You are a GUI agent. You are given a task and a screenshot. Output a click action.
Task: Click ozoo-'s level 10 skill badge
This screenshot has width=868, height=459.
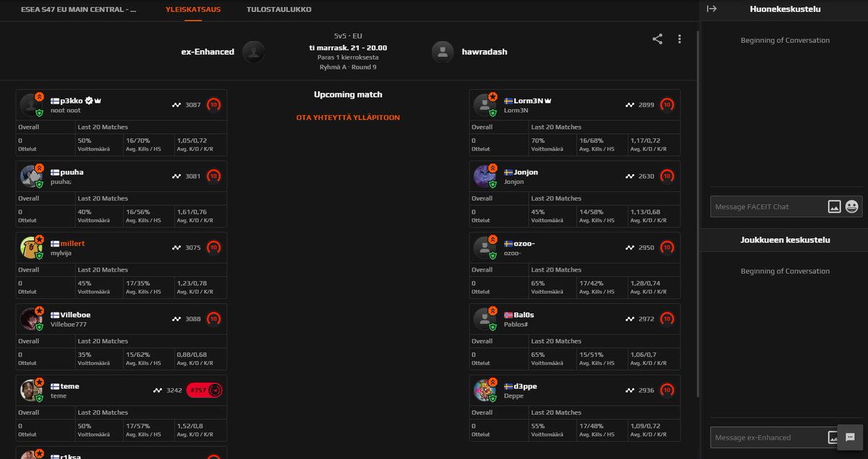click(x=667, y=248)
